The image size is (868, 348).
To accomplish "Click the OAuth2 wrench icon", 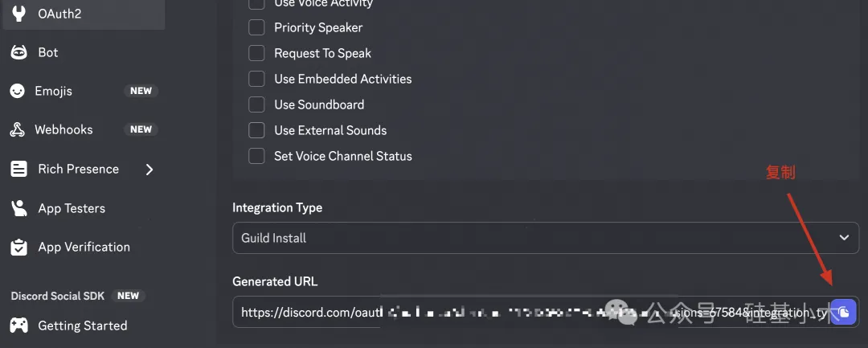I will (18, 14).
